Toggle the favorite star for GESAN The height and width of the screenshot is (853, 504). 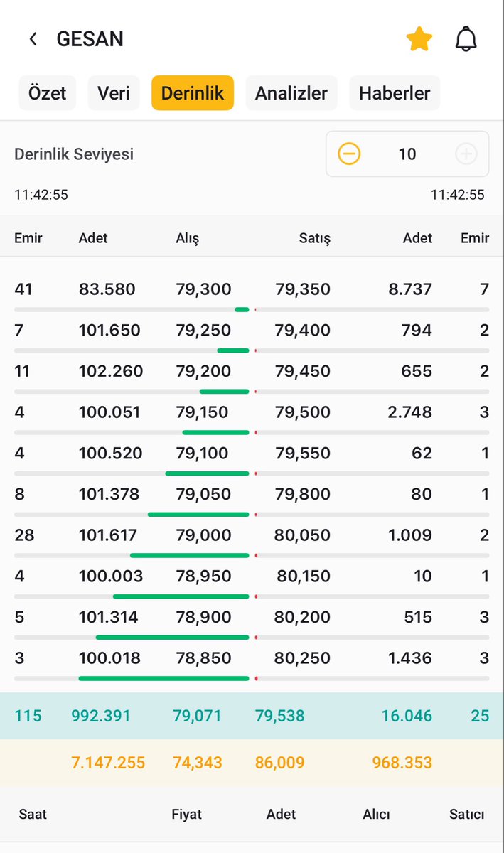(419, 39)
